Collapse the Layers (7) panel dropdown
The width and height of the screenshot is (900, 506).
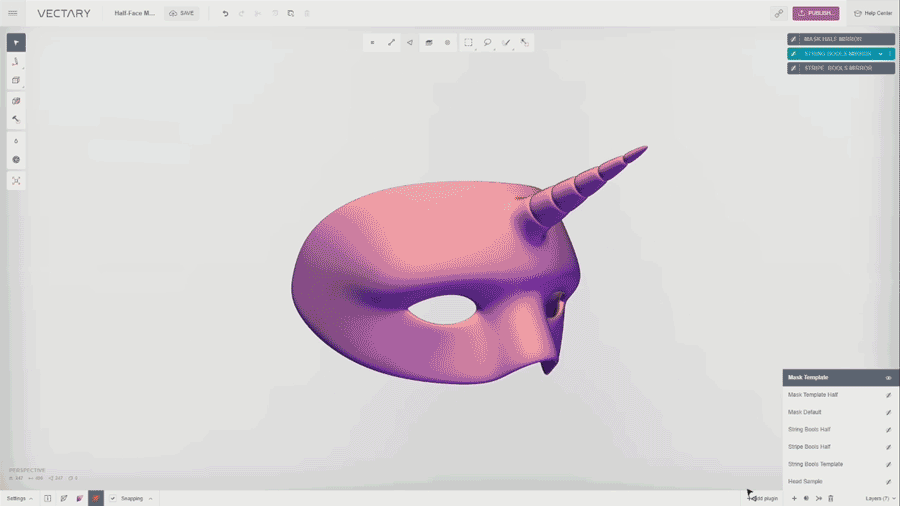(x=880, y=498)
